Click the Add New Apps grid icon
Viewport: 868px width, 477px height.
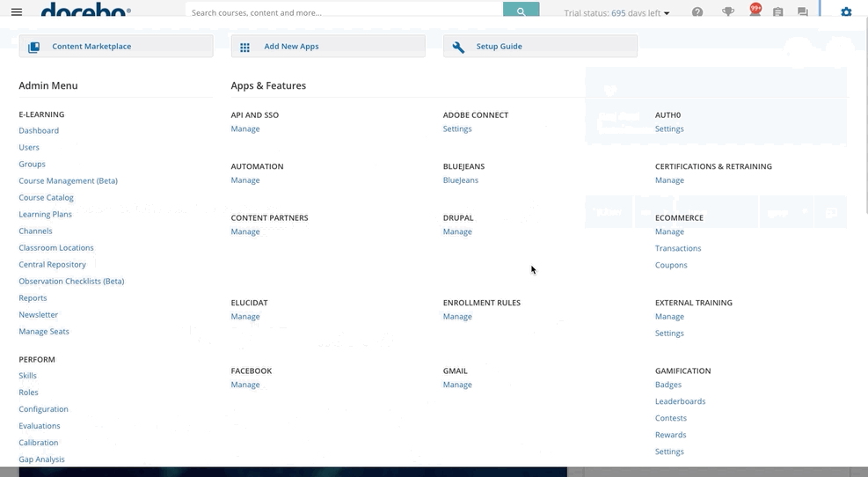click(244, 48)
